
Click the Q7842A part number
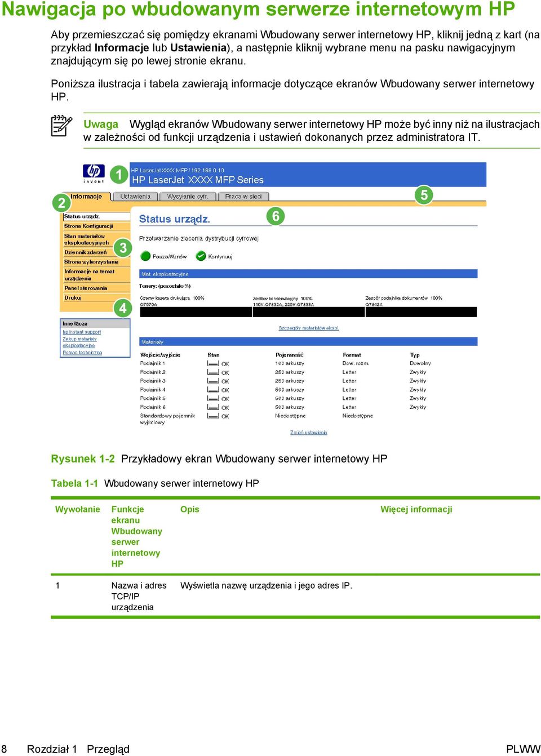point(374,304)
